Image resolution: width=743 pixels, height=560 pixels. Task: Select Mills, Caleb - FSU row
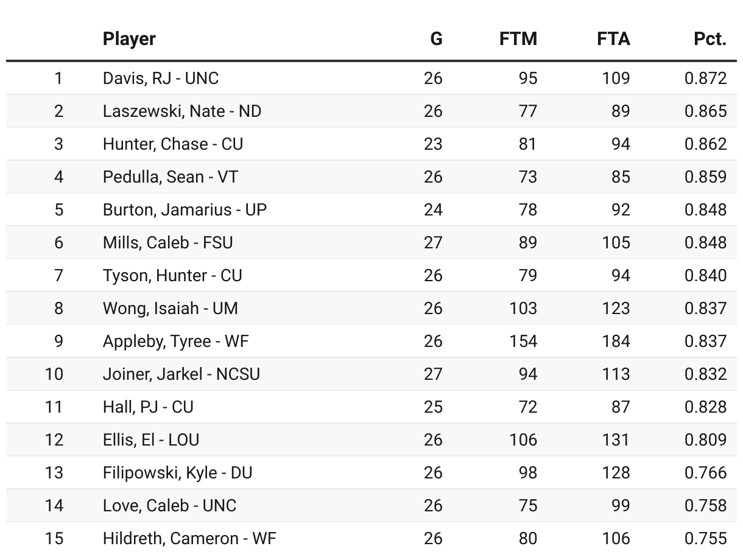click(x=371, y=242)
